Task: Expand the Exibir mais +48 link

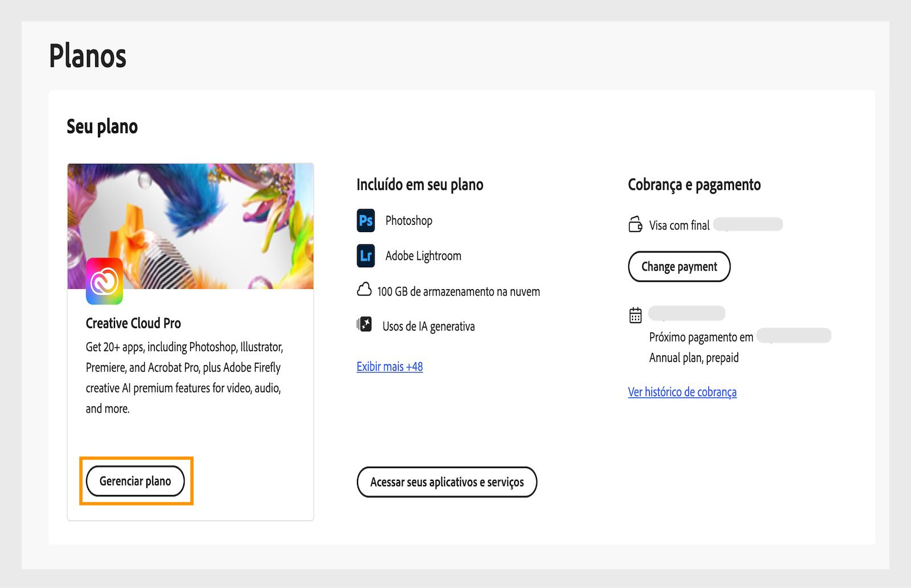Action: (x=390, y=367)
